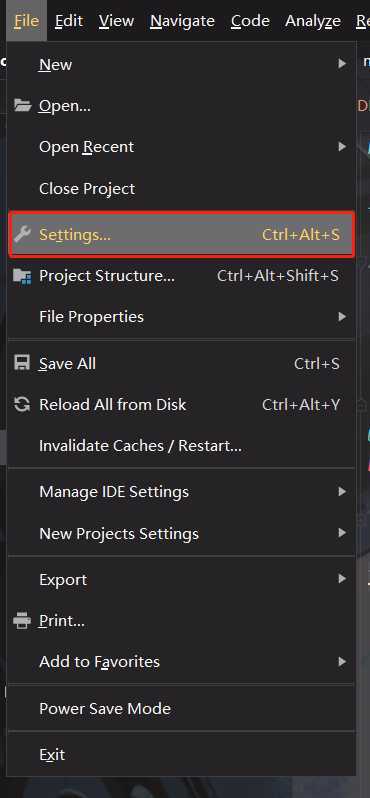This screenshot has width=370, height=798.
Task: Click the wrench icon beside Settings
Action: [22, 235]
